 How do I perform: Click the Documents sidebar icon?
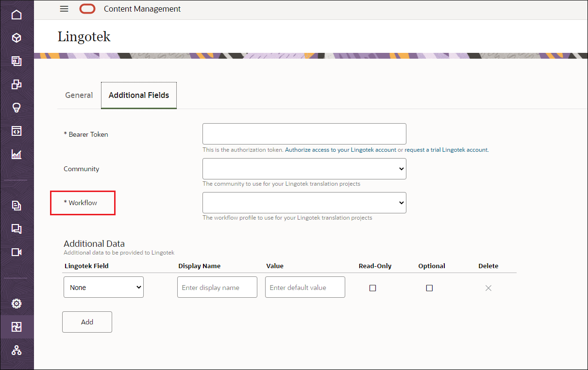[x=17, y=206]
